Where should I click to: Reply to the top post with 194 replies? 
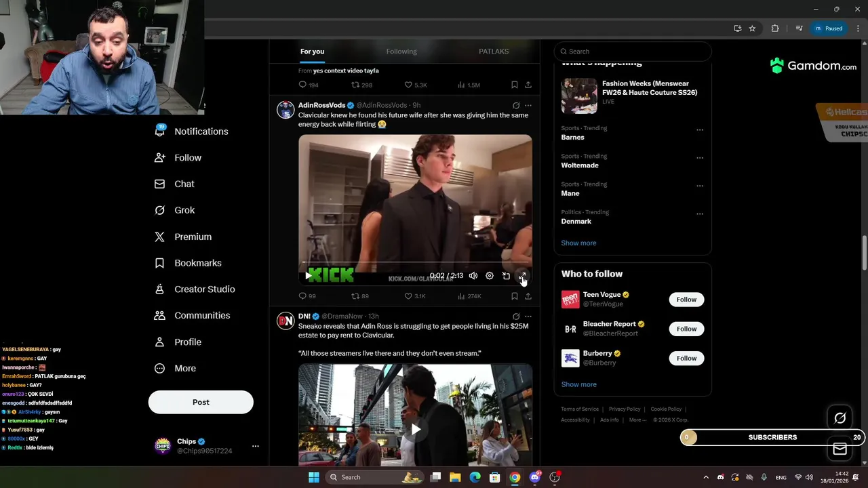(x=309, y=85)
